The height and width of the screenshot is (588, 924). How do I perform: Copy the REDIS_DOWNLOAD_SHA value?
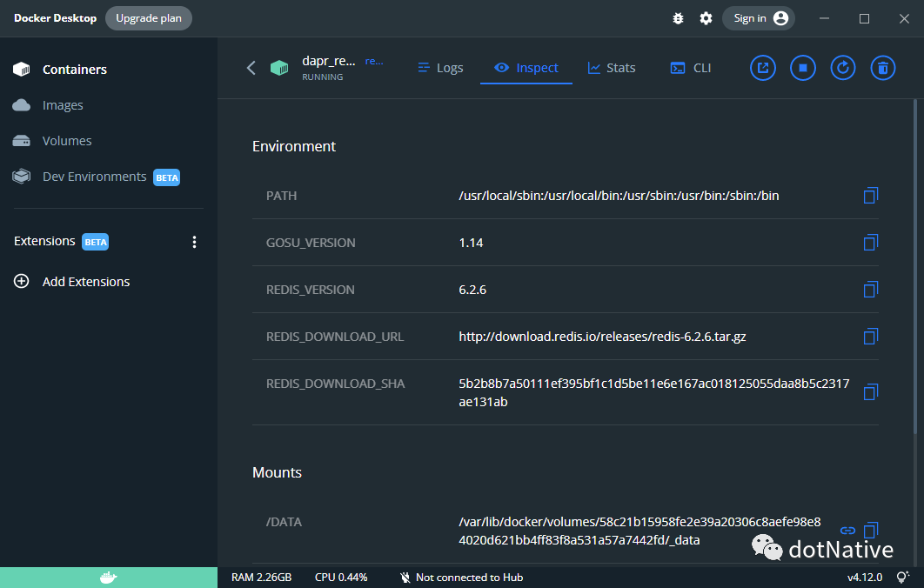click(x=870, y=391)
